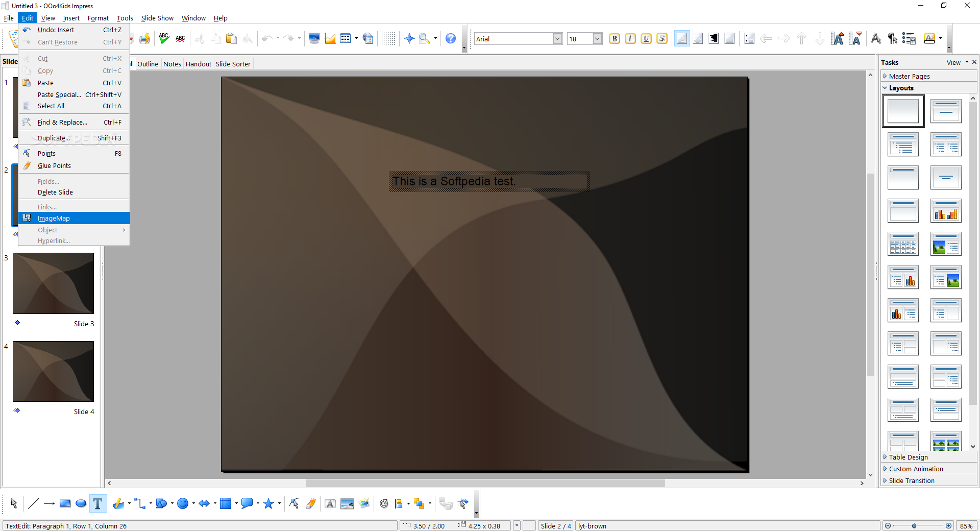Choose the Curve pencil tool

coord(118,504)
